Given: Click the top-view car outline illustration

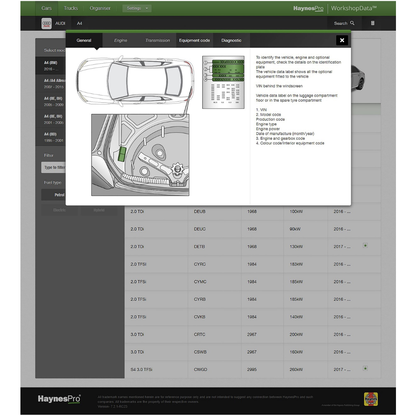Looking at the screenshot, I should (135, 81).
